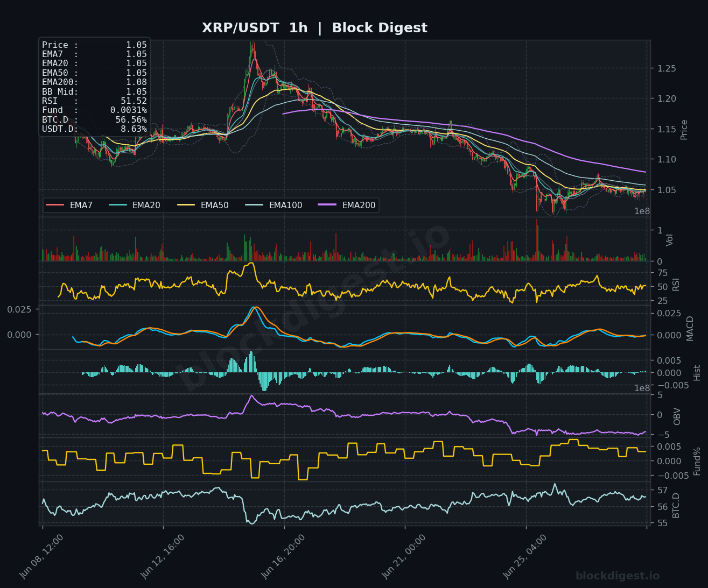708x588 pixels.
Task: Click the 1.25 price tick label
Action: click(665, 69)
